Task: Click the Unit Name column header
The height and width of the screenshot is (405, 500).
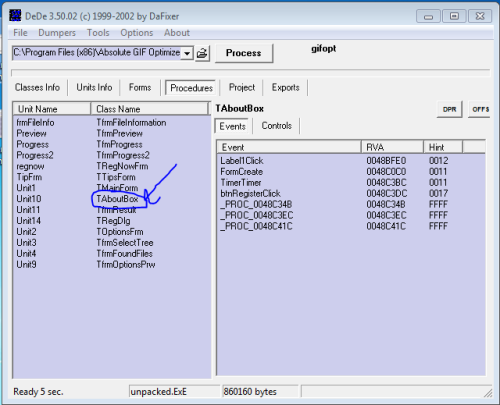Action: pos(52,109)
